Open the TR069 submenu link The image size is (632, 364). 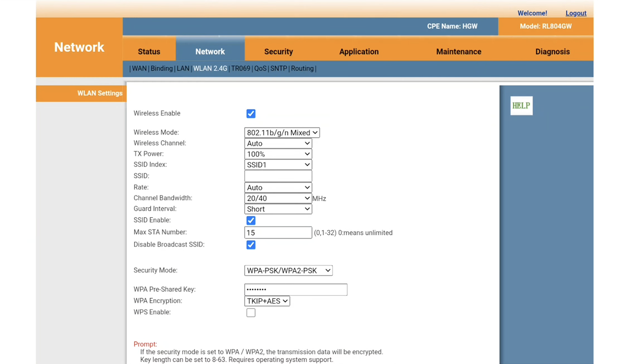pyautogui.click(x=241, y=69)
